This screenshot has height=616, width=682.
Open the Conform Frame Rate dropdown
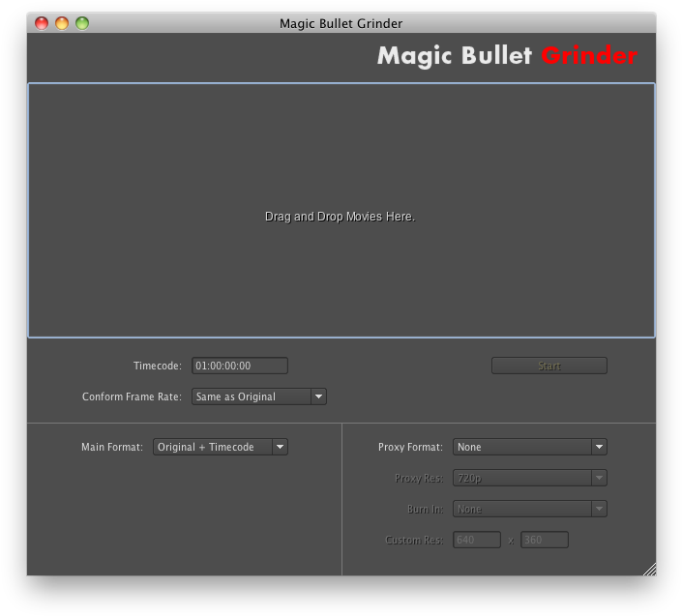[x=259, y=396]
